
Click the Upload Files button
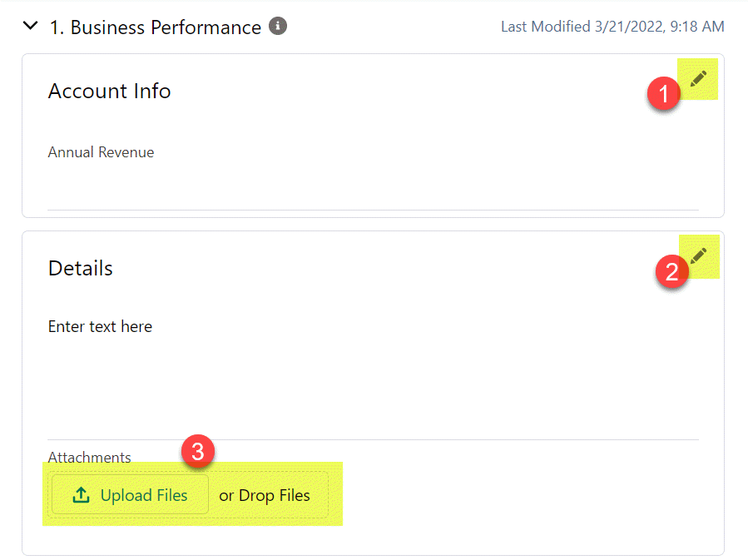click(130, 494)
